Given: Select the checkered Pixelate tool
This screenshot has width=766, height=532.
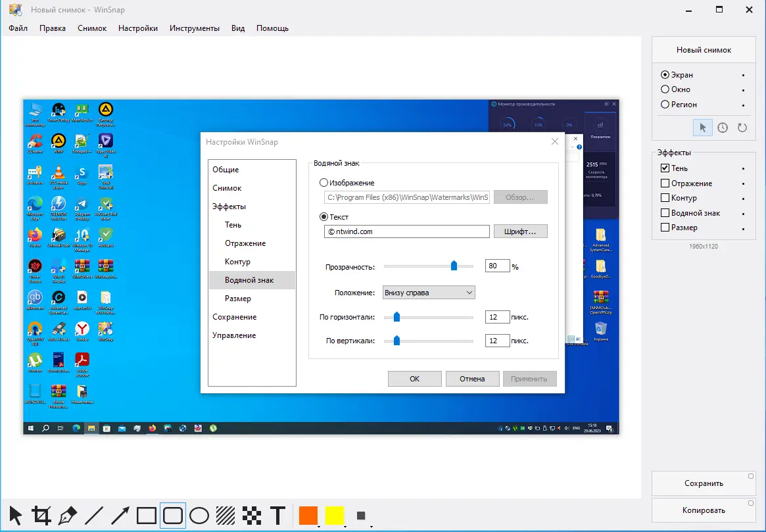Looking at the screenshot, I should click(x=252, y=516).
